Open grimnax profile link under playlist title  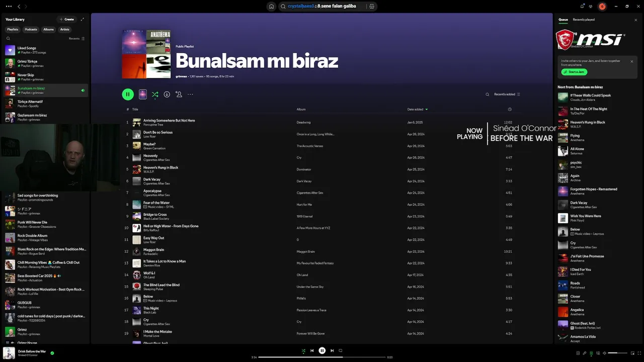coord(181,76)
